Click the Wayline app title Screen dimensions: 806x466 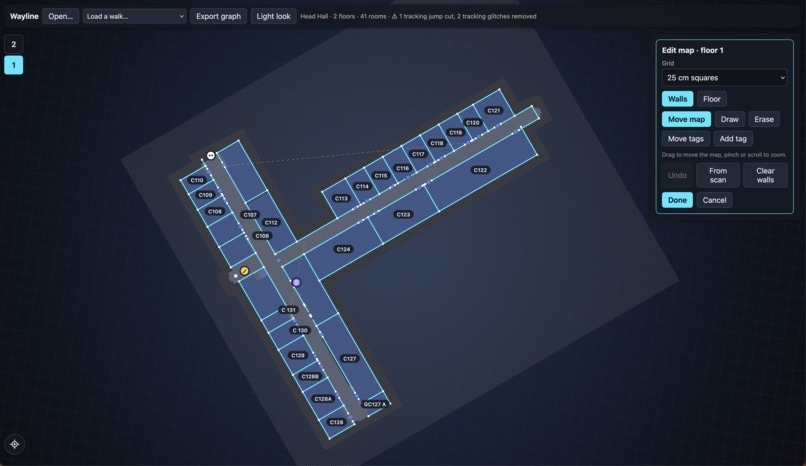pos(24,16)
